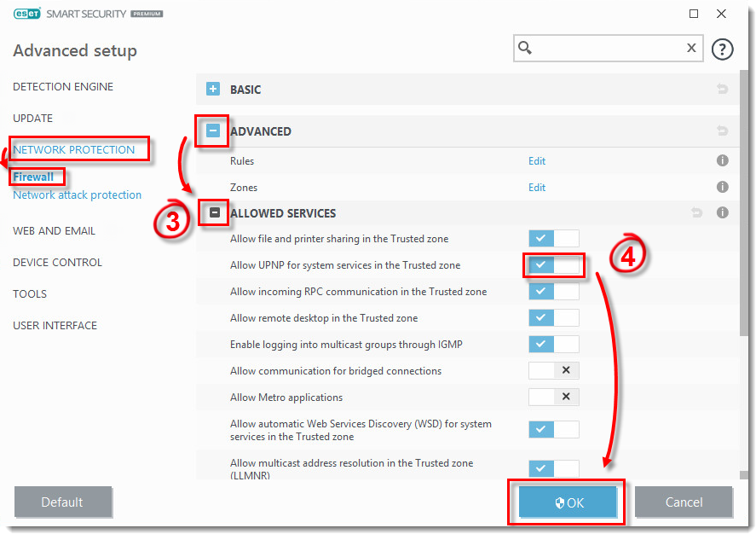756x534 pixels.
Task: Collapse the Allowed Services section
Action: click(x=215, y=212)
